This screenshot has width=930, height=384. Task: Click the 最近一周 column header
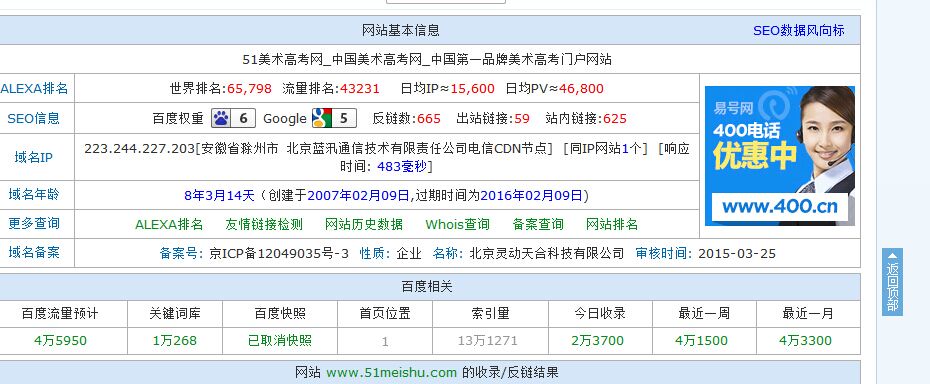(704, 313)
